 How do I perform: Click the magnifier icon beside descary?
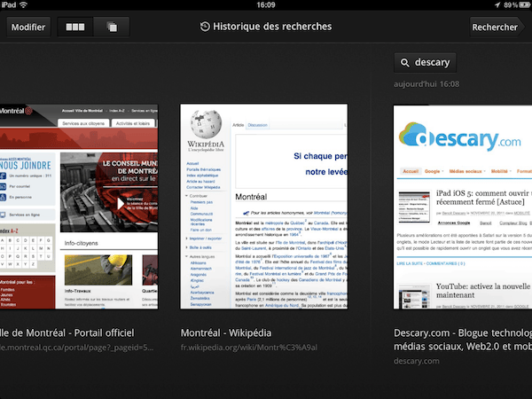pos(405,63)
